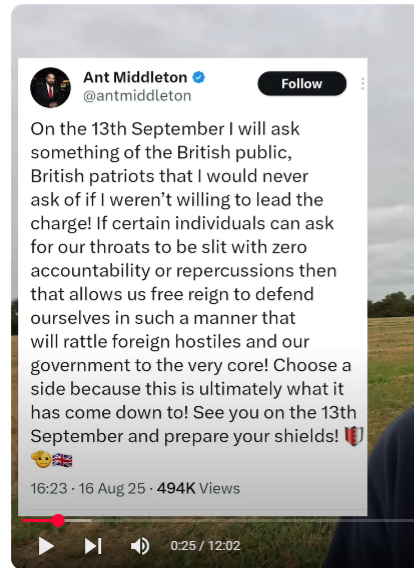This screenshot has height=568, width=414.
Task: Open Ant Middleton's profile avatar
Action: (x=50, y=87)
